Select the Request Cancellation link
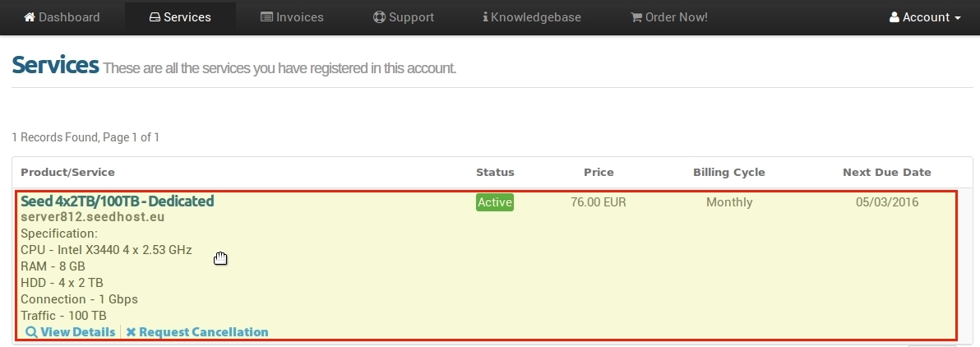The width and height of the screenshot is (980, 347). 196,332
